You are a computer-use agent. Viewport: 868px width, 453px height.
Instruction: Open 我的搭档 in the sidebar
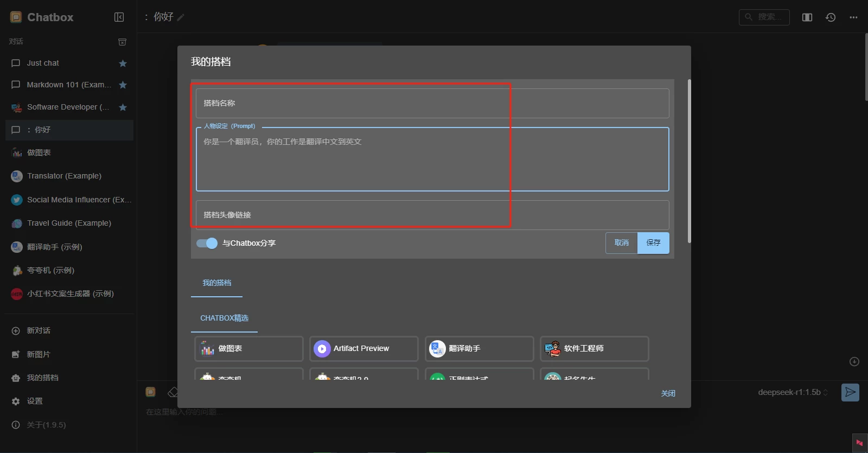pos(42,378)
